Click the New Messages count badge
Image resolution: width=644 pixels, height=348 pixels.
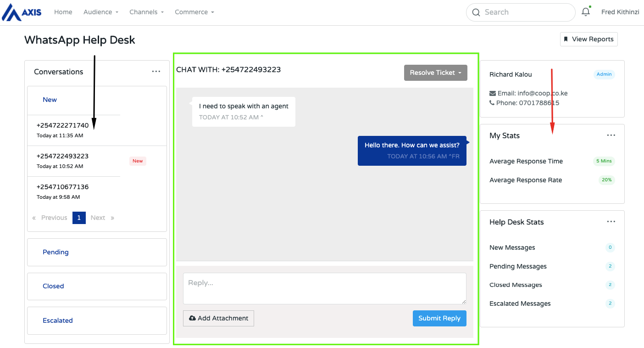(610, 247)
